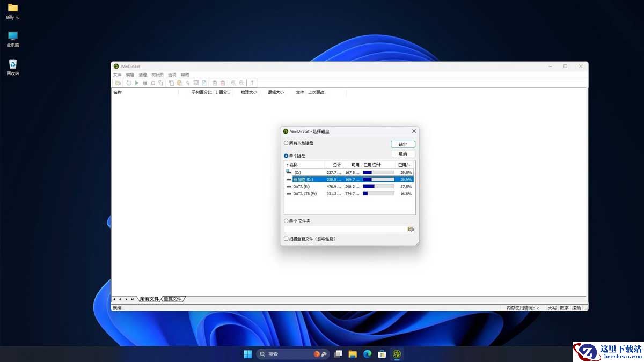Select the DATA 1TB (F:) drive row
Image resolution: width=644 pixels, height=362 pixels.
(x=350, y=193)
